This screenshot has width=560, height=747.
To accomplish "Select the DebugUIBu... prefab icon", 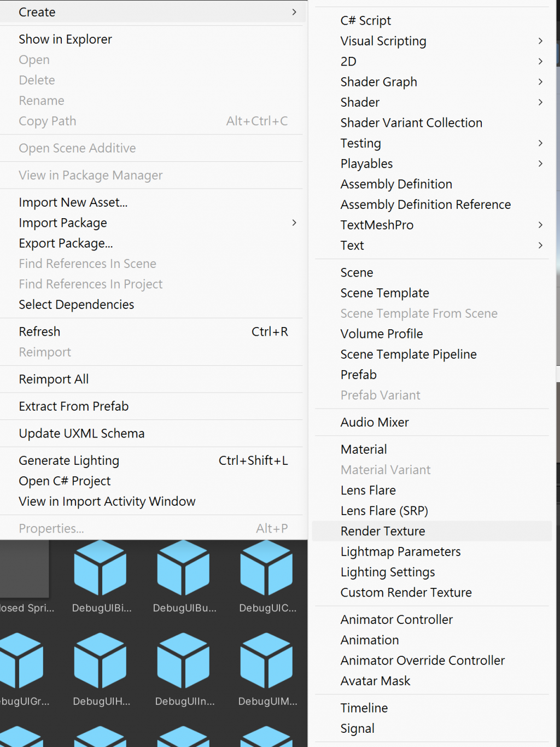I will tap(184, 569).
